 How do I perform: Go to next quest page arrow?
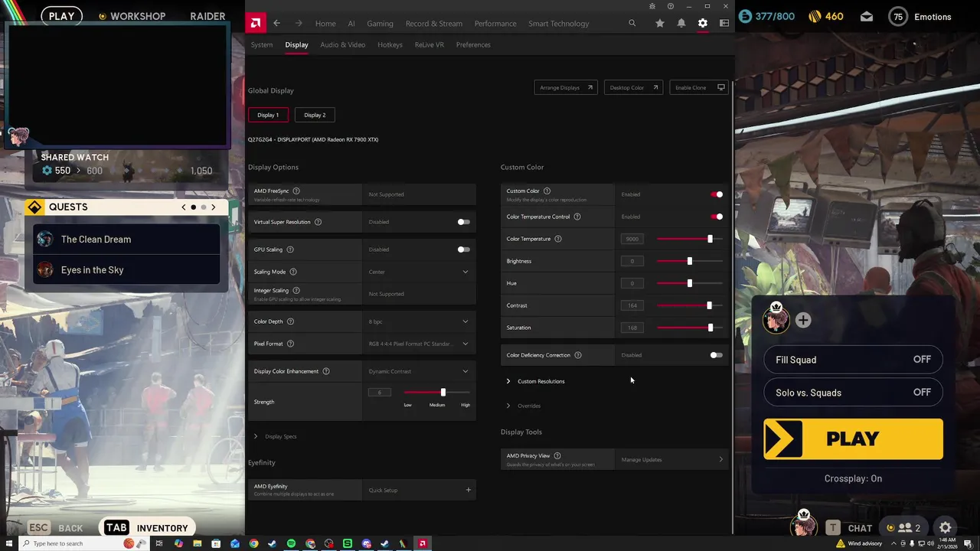[x=213, y=207]
